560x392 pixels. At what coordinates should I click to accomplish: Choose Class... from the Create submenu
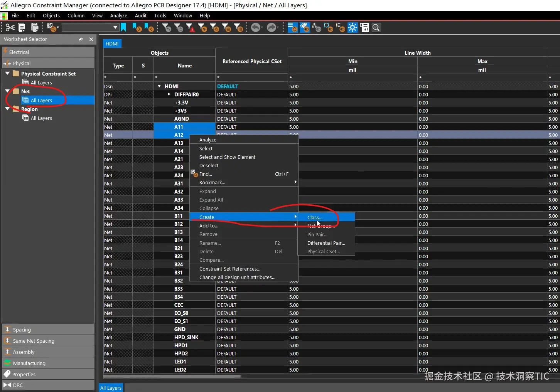pyautogui.click(x=315, y=217)
